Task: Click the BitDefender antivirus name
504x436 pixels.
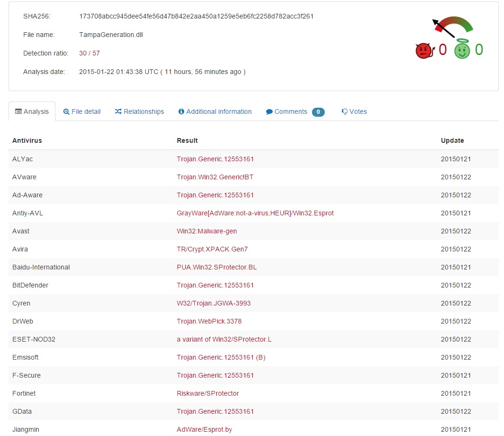Action: (30, 285)
